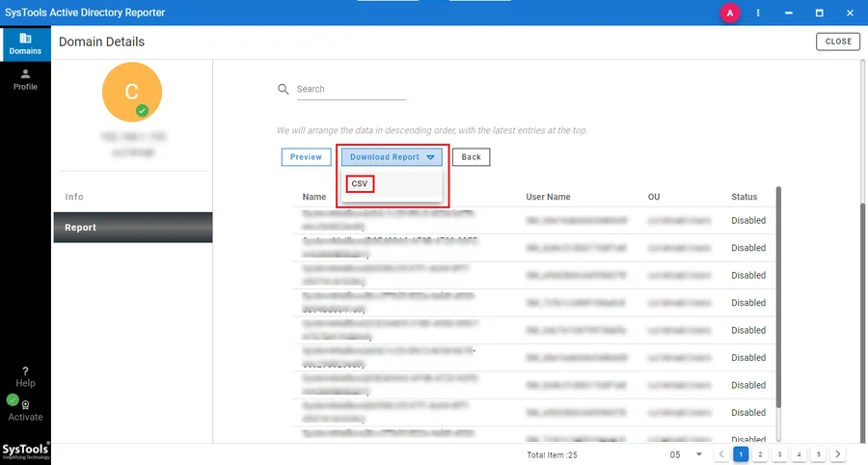Click the CLOSE button in Domain Details
This screenshot has width=868, height=465.
click(838, 41)
